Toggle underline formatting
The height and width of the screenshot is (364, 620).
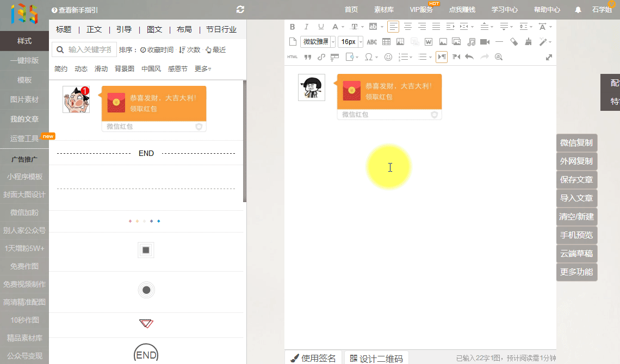(x=321, y=27)
